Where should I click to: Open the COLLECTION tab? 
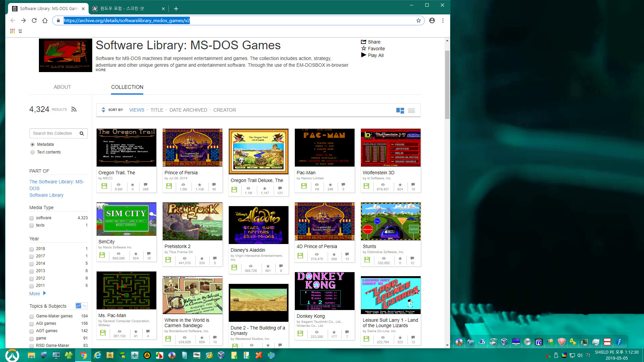[127, 87]
